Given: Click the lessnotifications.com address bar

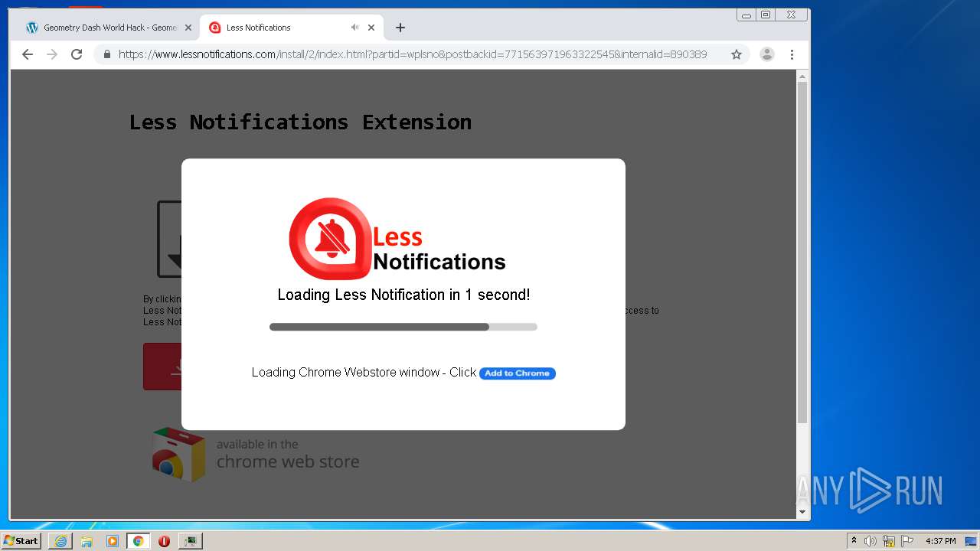Looking at the screenshot, I should tap(413, 54).
